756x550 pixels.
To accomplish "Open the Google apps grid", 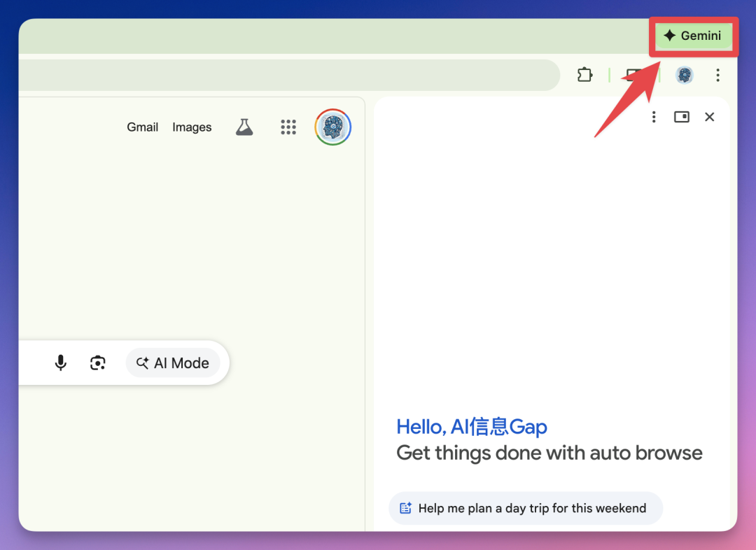I will click(x=288, y=127).
